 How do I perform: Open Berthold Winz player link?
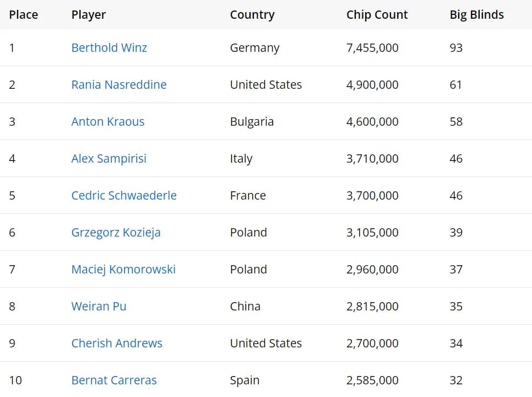[109, 47]
